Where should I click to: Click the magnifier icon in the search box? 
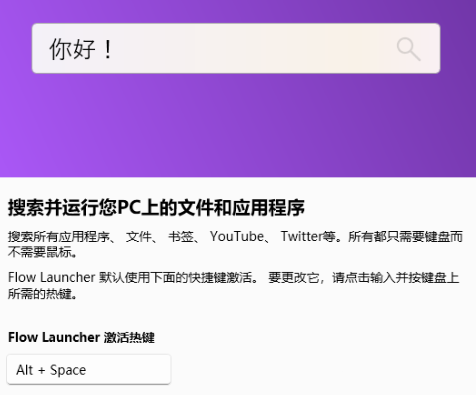tap(408, 49)
